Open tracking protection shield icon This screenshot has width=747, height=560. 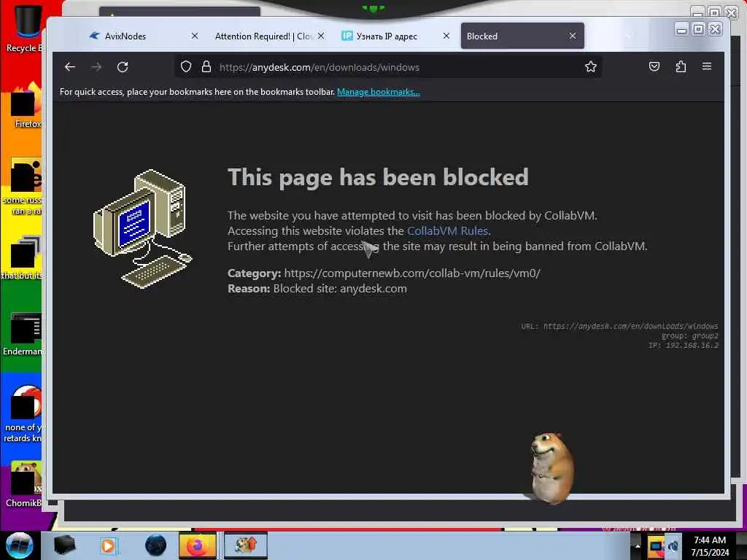tap(186, 66)
